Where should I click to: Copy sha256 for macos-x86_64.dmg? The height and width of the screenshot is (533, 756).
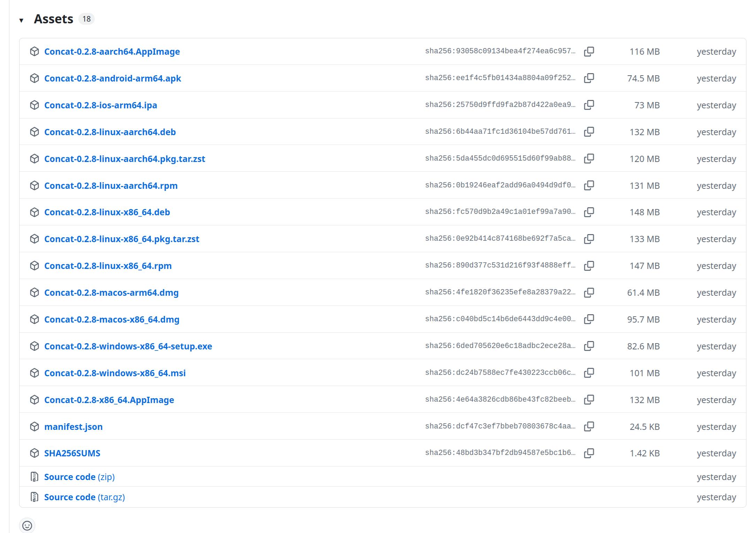589,319
